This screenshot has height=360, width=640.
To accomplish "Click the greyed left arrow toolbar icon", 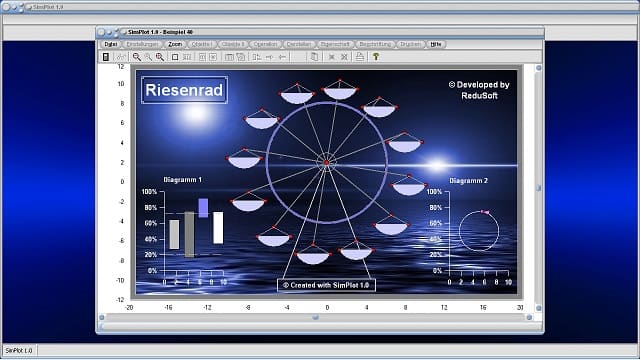I will [282, 57].
